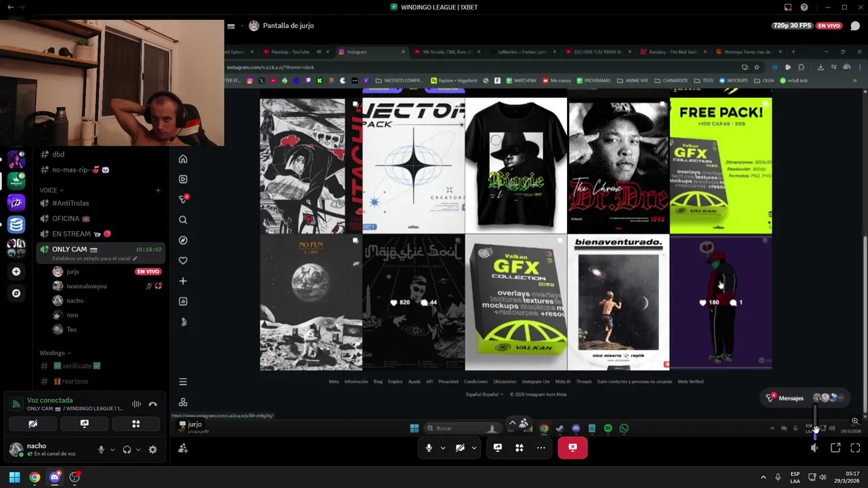This screenshot has width=868, height=488.
Task: Open Instagram Explore compass icon
Action: (182, 241)
